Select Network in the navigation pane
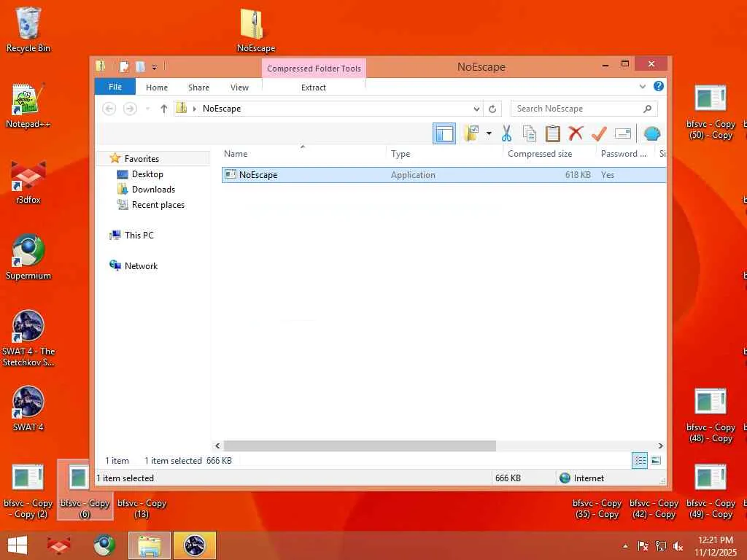The width and height of the screenshot is (747, 560). [141, 265]
